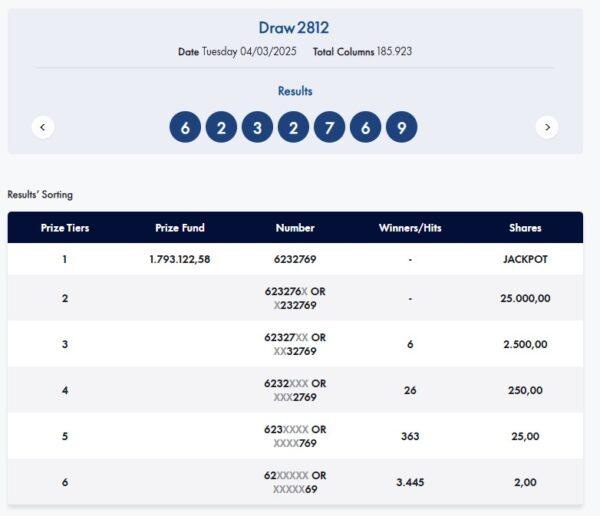Click the 3.445 winners cell in tier 6

pyautogui.click(x=410, y=482)
